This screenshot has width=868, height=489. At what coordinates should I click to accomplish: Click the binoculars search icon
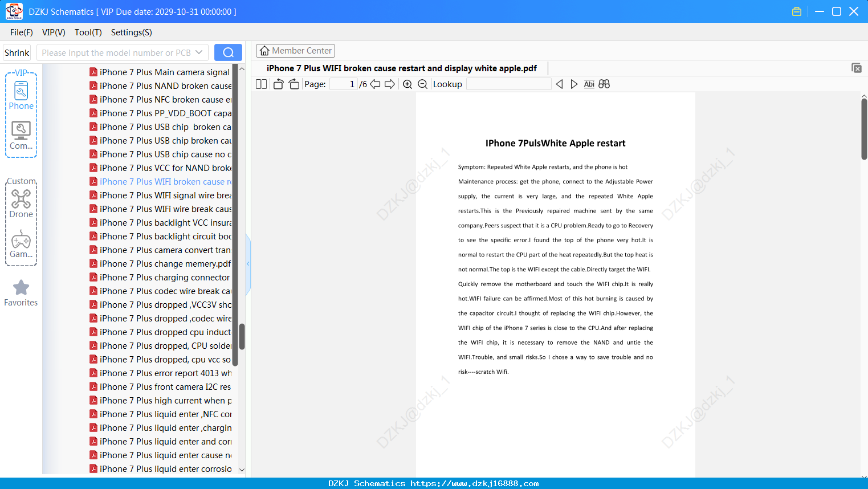[x=604, y=84]
